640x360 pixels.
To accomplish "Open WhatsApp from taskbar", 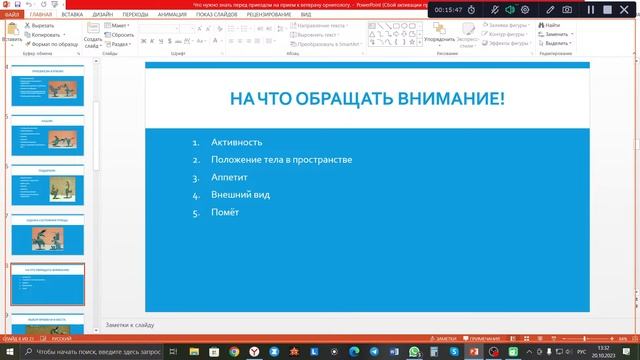I will [414, 351].
